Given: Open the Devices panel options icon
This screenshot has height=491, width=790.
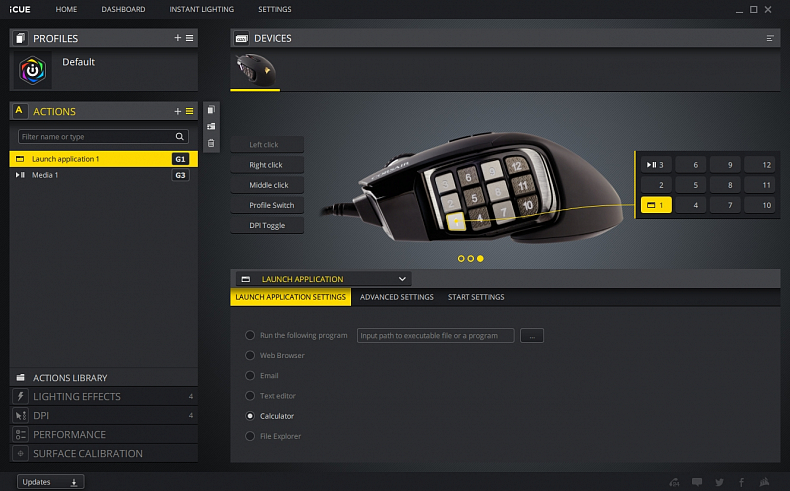Looking at the screenshot, I should coord(770,38).
